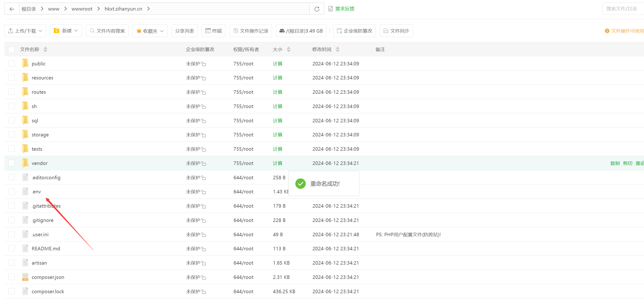Open the resources folder icon
This screenshot has height=300, width=644.
coord(25,78)
